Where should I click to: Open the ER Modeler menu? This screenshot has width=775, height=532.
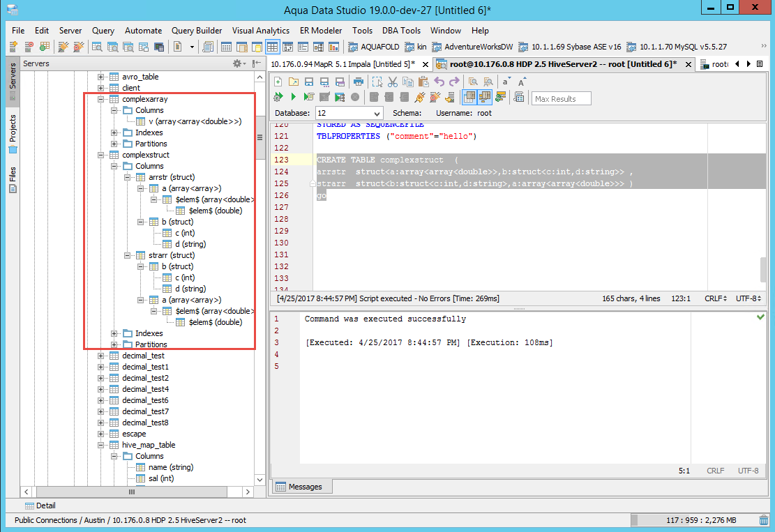click(x=321, y=31)
